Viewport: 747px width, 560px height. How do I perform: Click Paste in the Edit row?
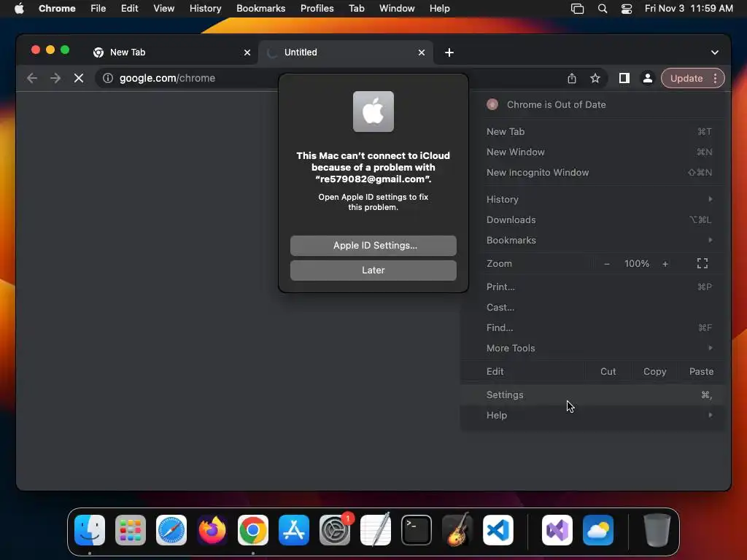tap(701, 371)
